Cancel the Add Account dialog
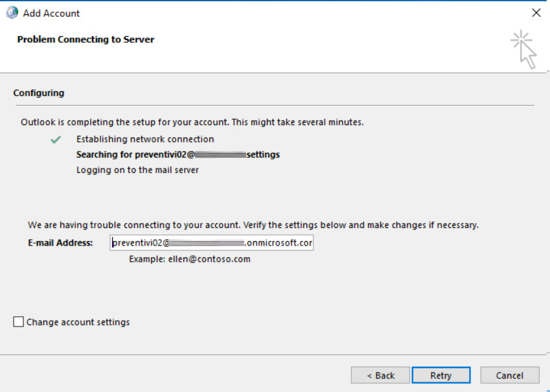This screenshot has width=550, height=392. pyautogui.click(x=510, y=375)
